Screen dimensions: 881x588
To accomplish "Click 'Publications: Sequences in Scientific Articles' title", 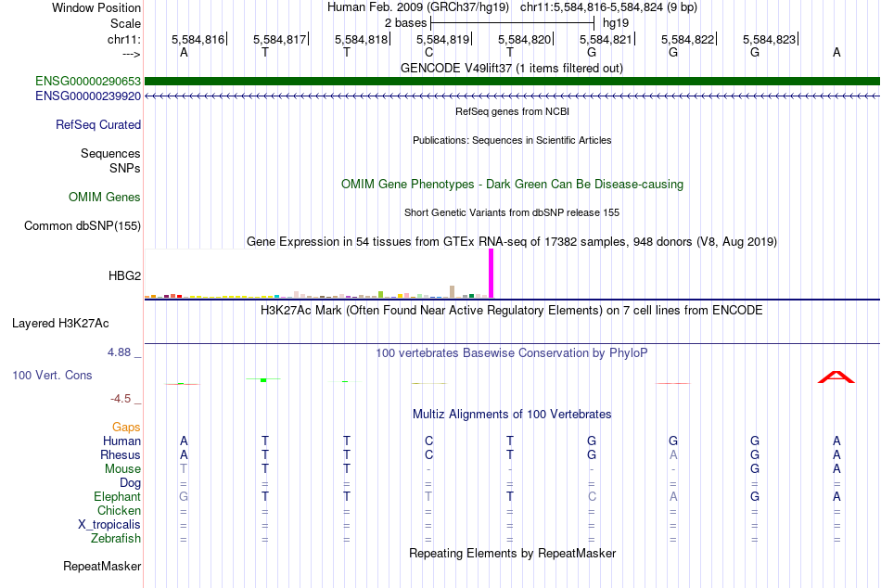I will [512, 140].
